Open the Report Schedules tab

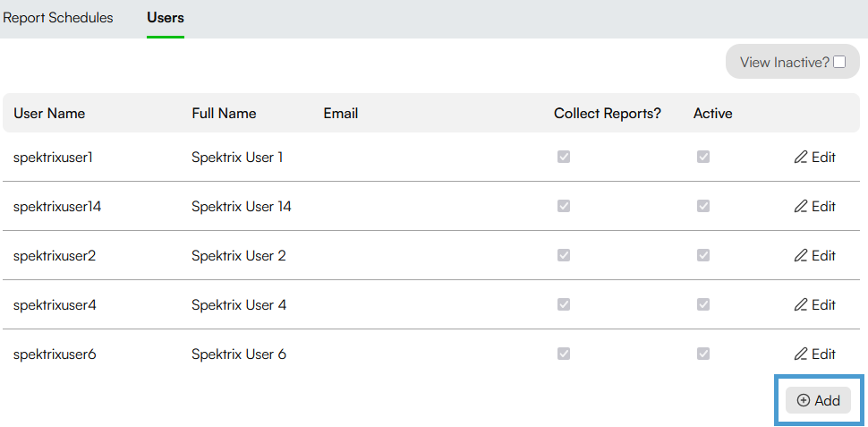click(x=58, y=18)
